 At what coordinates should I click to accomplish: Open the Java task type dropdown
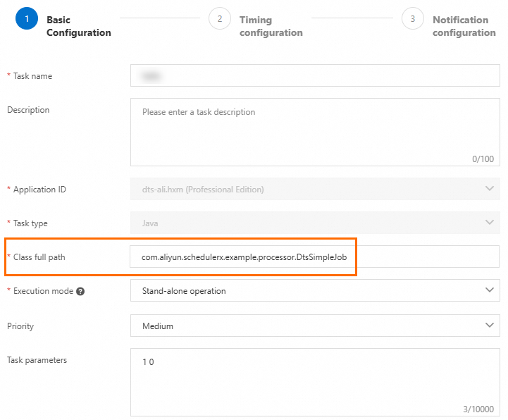tap(315, 223)
